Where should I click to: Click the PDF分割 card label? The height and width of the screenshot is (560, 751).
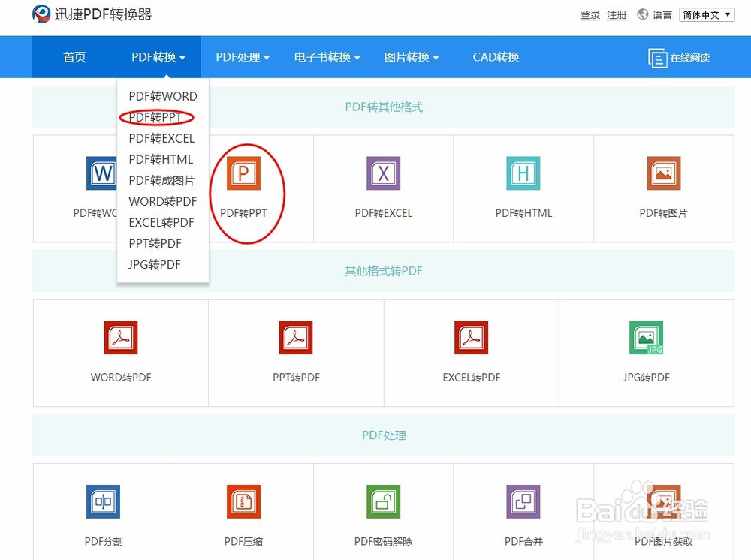(104, 541)
